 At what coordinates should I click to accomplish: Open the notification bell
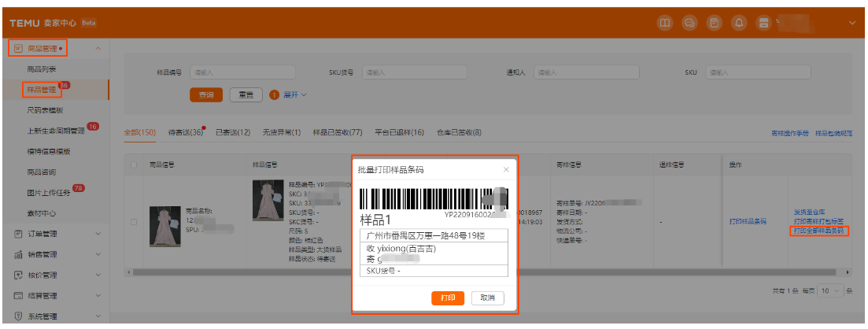coord(739,23)
